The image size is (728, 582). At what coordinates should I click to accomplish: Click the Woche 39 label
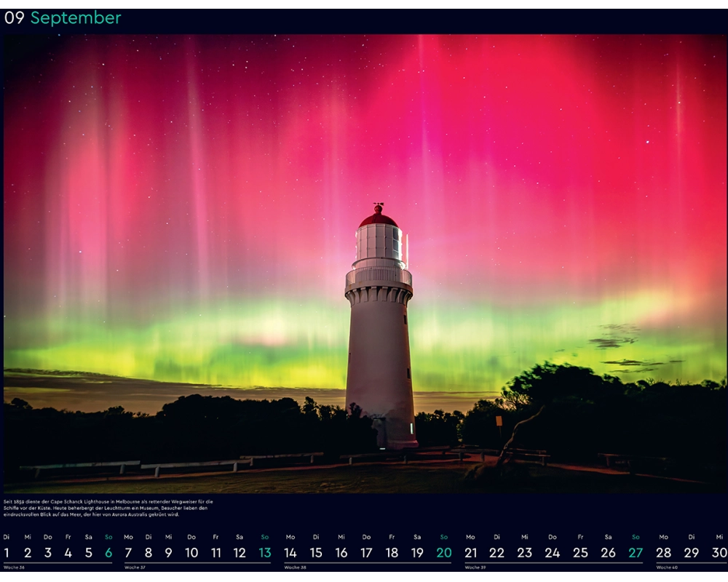(475, 567)
